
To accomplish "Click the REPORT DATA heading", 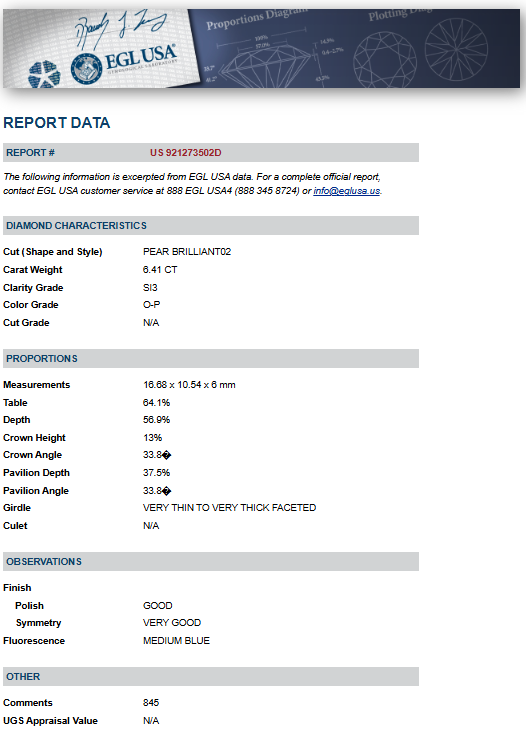I will (x=57, y=123).
